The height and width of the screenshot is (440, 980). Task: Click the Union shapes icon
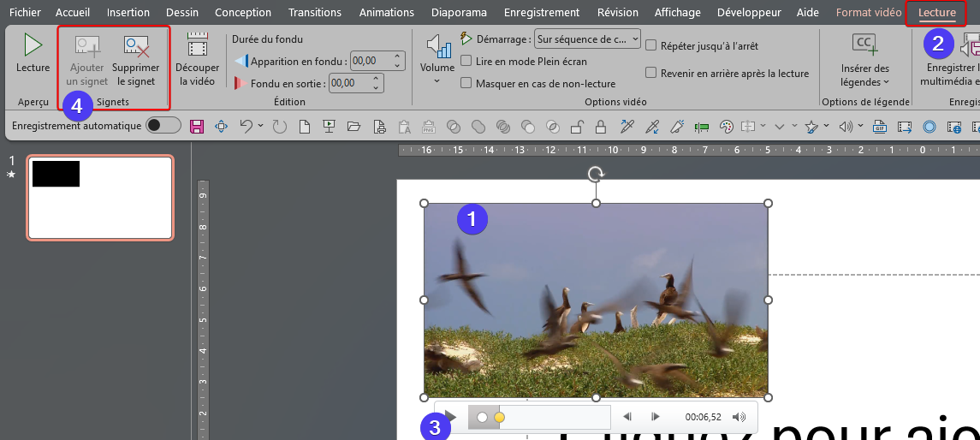[478, 127]
